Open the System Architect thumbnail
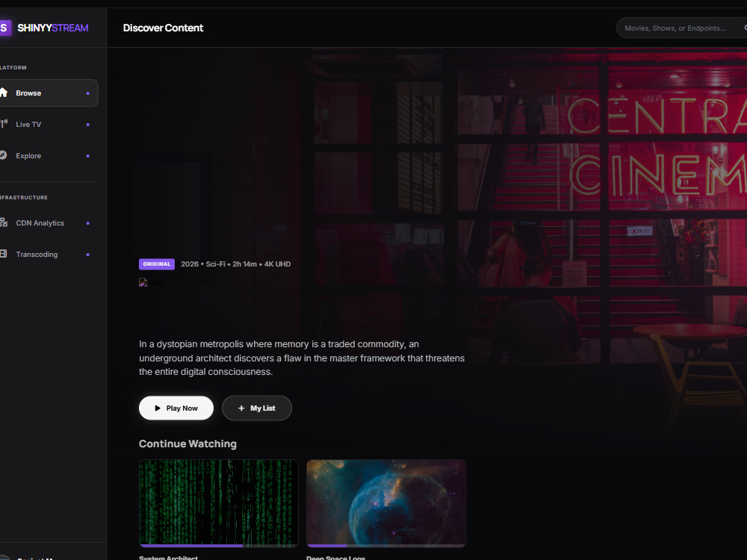The image size is (747, 560). point(219,503)
